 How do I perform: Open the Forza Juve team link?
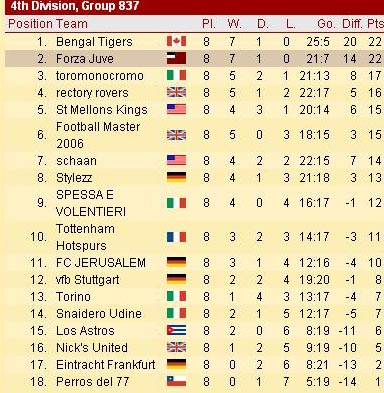click(85, 59)
